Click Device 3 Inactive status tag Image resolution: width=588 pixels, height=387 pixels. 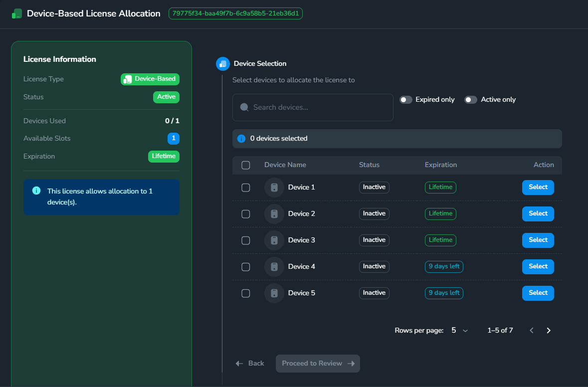click(x=374, y=240)
